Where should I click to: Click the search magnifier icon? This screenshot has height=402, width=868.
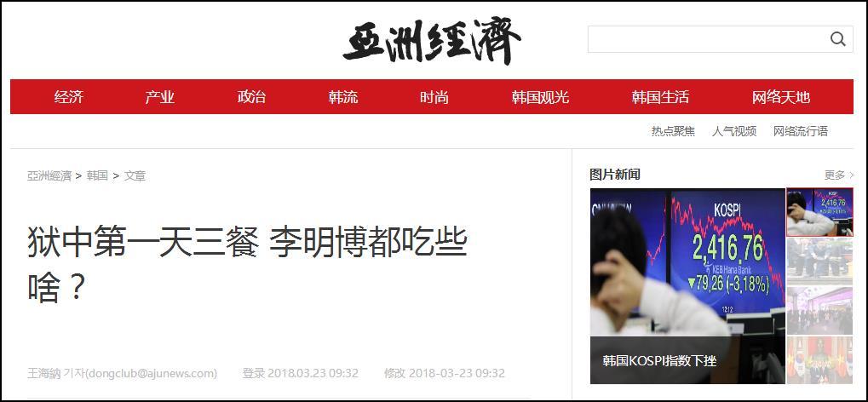click(x=838, y=39)
